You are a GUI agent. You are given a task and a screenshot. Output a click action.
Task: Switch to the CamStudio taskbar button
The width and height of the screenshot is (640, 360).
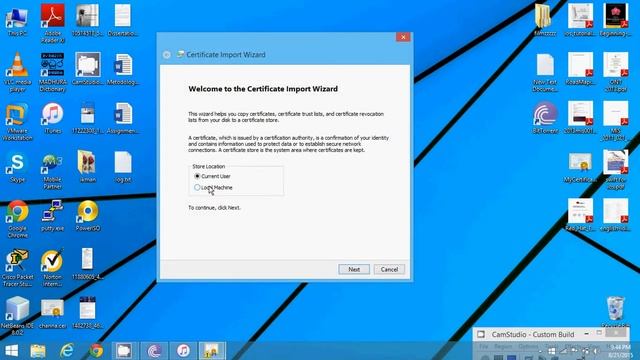point(124,351)
